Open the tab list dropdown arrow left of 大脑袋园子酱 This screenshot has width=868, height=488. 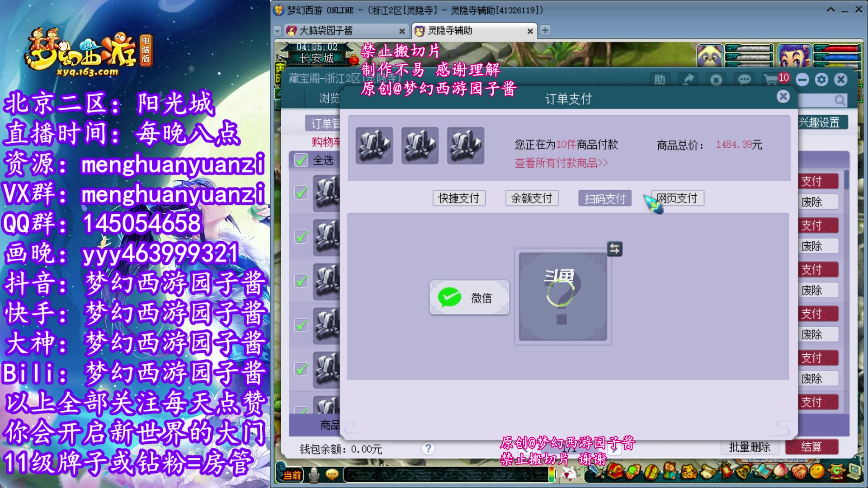tap(278, 31)
